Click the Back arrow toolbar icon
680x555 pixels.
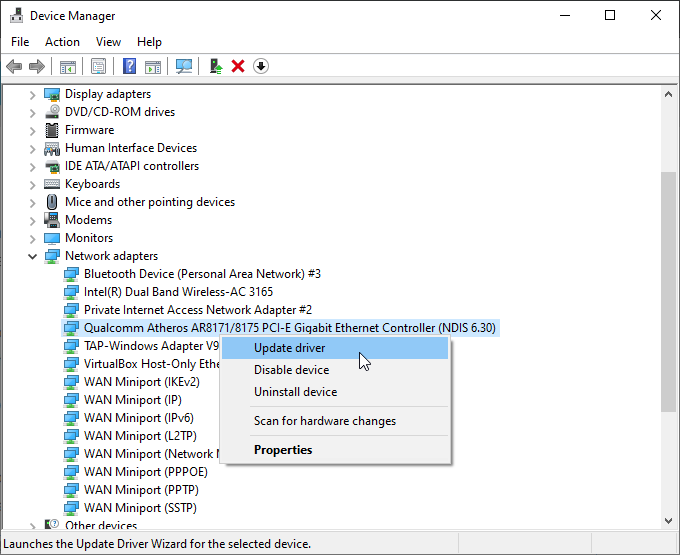click(14, 66)
